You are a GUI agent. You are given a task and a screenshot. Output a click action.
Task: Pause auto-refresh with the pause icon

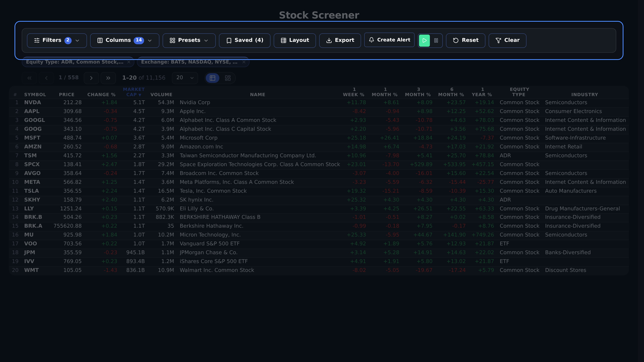click(436, 40)
